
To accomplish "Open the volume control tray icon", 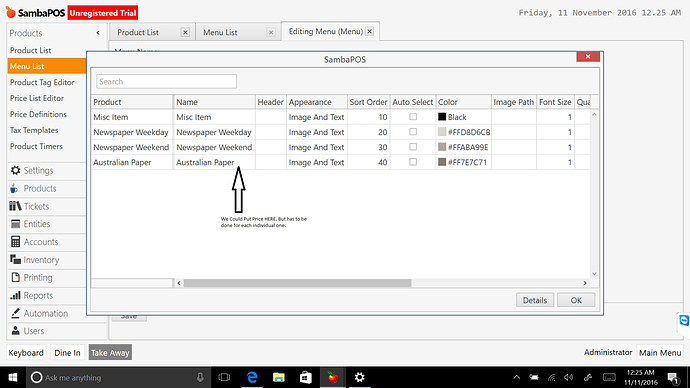I will pyautogui.click(x=569, y=377).
